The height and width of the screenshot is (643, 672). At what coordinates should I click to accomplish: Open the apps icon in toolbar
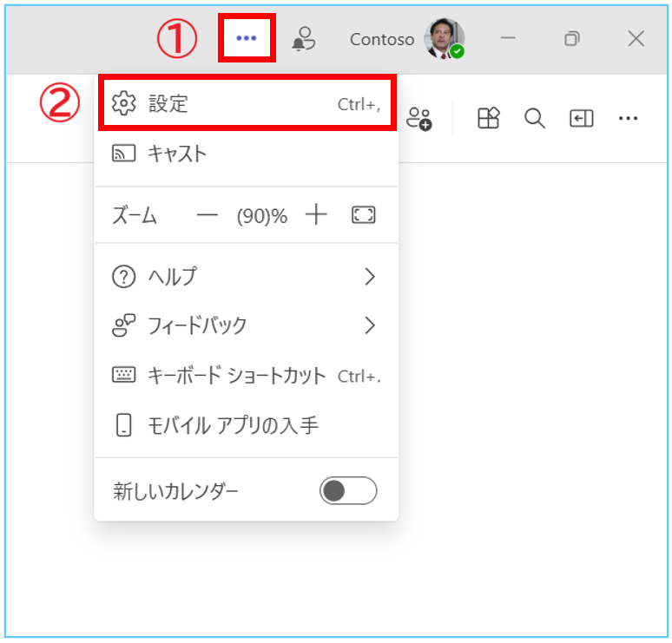click(x=489, y=119)
